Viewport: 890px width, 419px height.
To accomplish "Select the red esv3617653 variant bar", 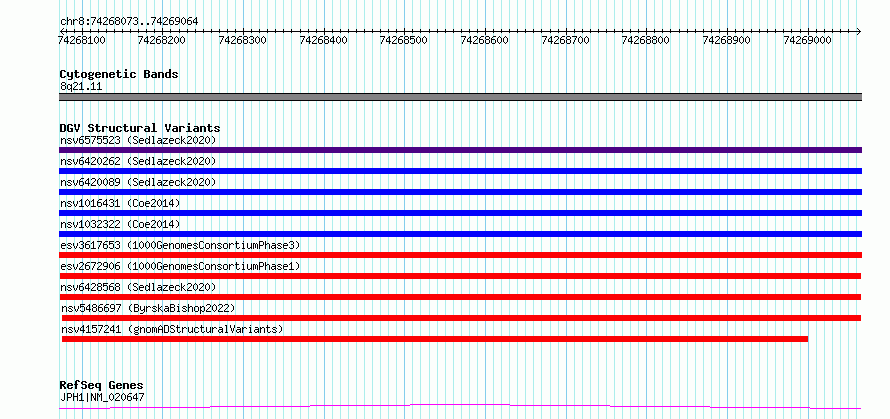I will (x=460, y=255).
